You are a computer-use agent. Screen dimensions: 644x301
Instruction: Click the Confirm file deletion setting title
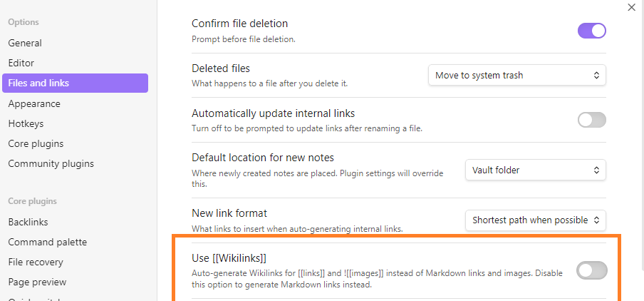tap(240, 24)
